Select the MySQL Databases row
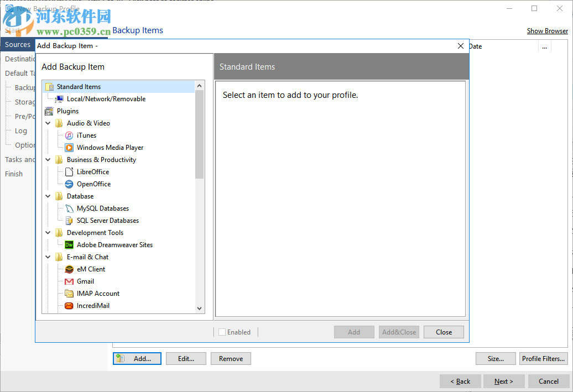The width and height of the screenshot is (573, 392). pos(103,208)
